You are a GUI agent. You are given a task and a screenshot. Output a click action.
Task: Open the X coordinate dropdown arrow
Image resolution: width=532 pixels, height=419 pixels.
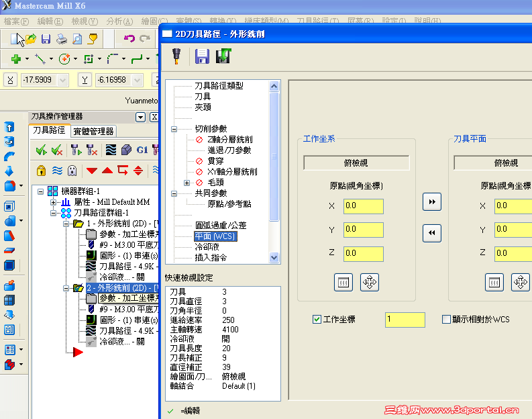[x=62, y=80]
